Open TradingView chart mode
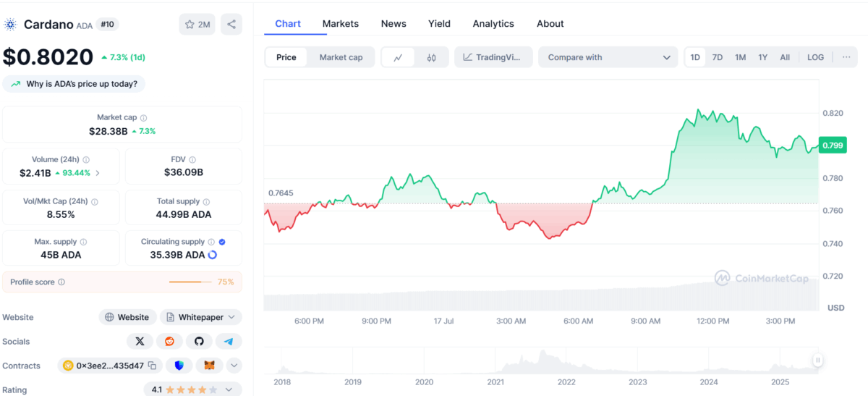The image size is (868, 396). (x=493, y=57)
